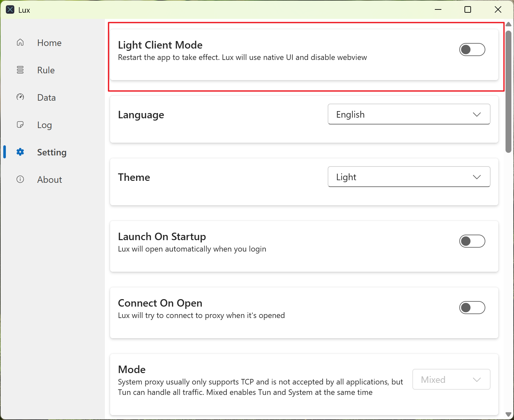
Task: Click the settings vertical scrollbar thumb
Action: [508, 92]
